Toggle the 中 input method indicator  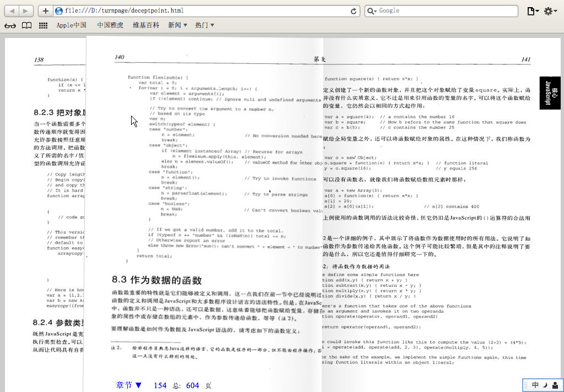(535, 385)
